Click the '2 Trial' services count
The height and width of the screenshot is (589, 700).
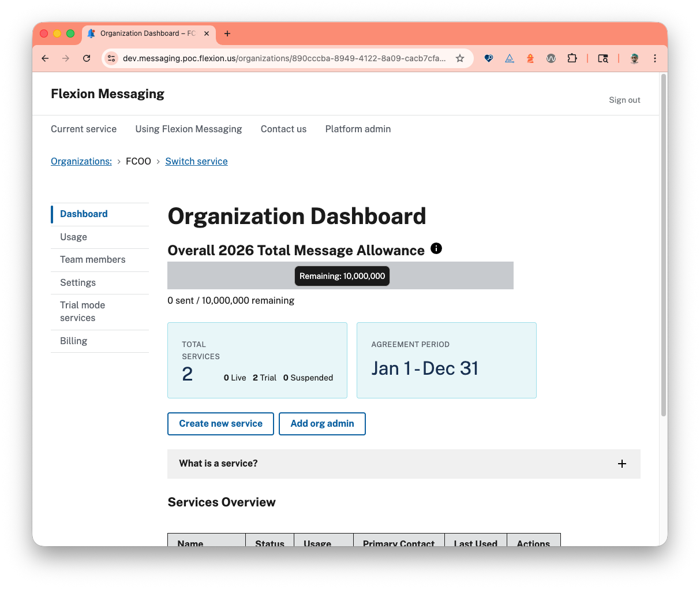pos(264,378)
